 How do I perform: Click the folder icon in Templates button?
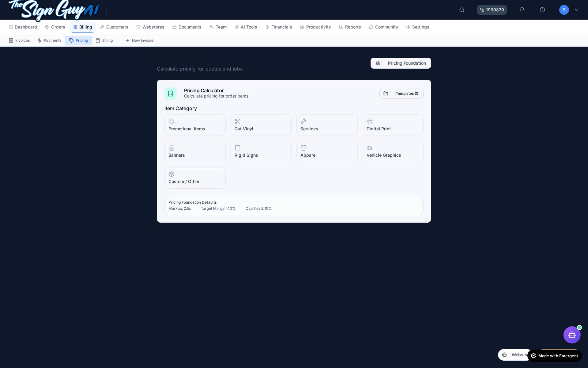(x=386, y=94)
